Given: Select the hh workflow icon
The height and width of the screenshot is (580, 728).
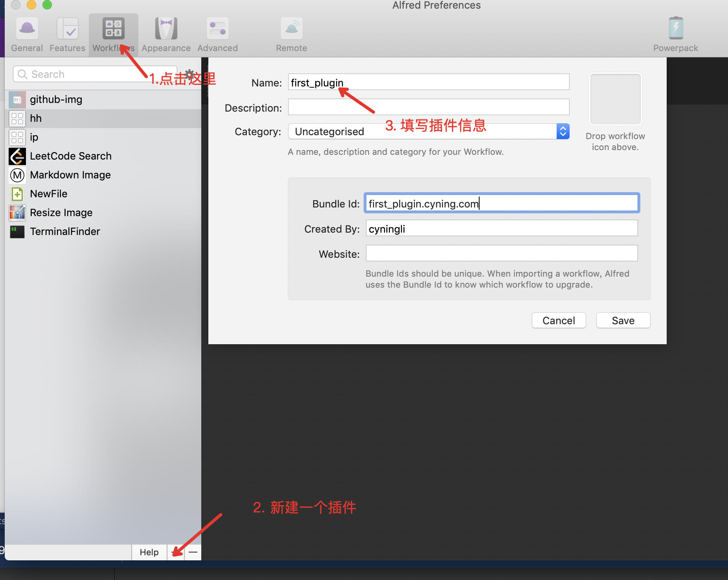Looking at the screenshot, I should pos(17,119).
